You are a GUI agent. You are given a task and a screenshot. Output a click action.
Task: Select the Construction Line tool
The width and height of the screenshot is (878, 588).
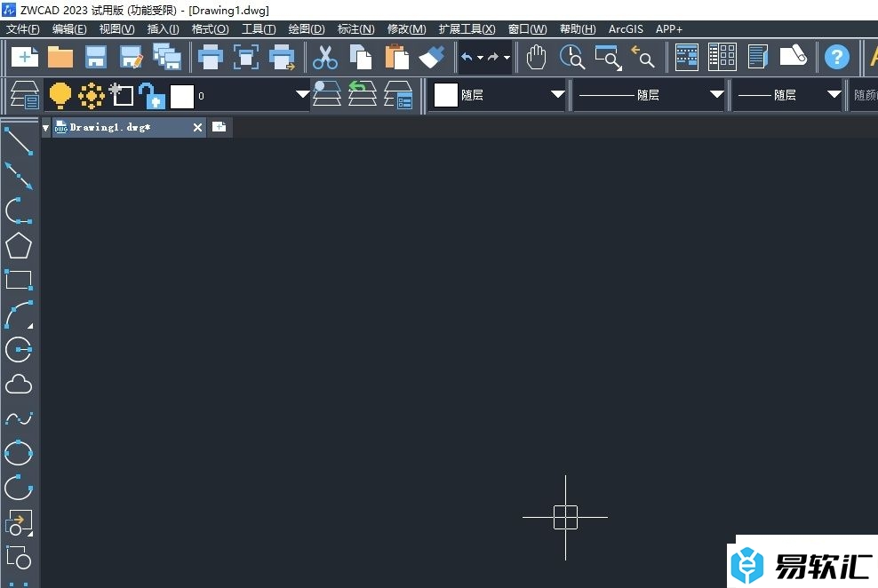click(19, 176)
